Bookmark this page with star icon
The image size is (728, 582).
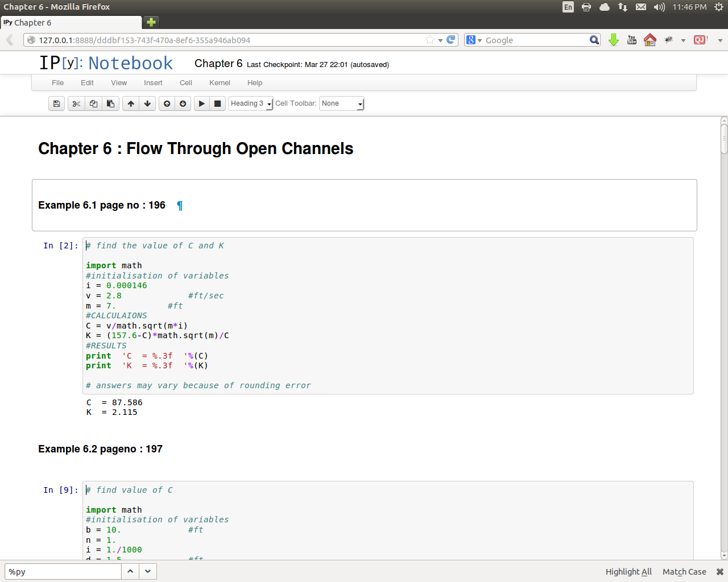coord(430,40)
